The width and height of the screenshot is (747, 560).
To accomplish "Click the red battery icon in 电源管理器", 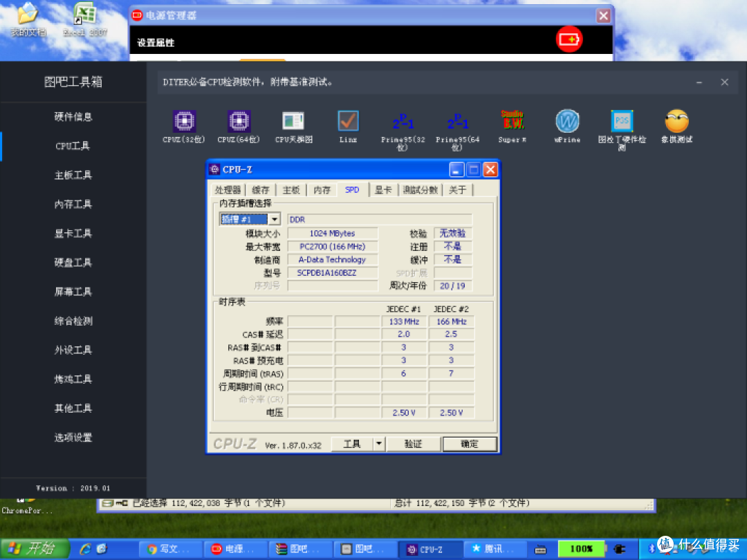I will point(569,39).
